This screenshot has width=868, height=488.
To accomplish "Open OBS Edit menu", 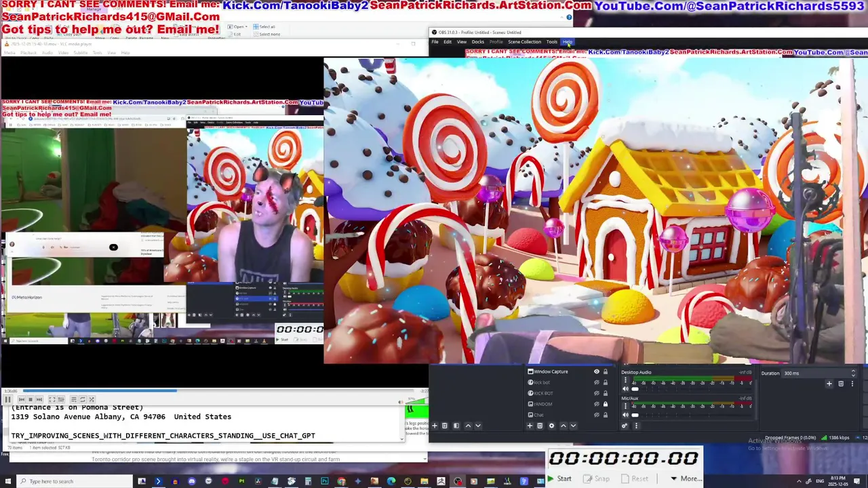I will click(x=448, y=42).
